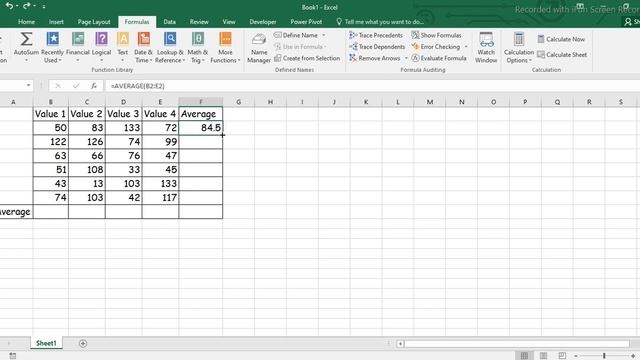Image resolution: width=640 pixels, height=360 pixels.
Task: Click the Insert Function fx icon
Action: (x=94, y=86)
